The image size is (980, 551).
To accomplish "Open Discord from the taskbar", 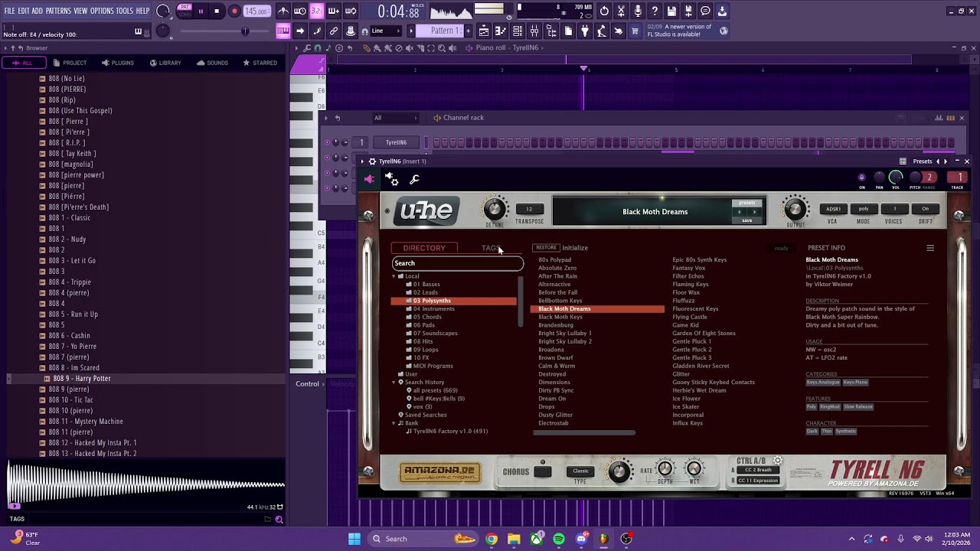I will point(581,539).
